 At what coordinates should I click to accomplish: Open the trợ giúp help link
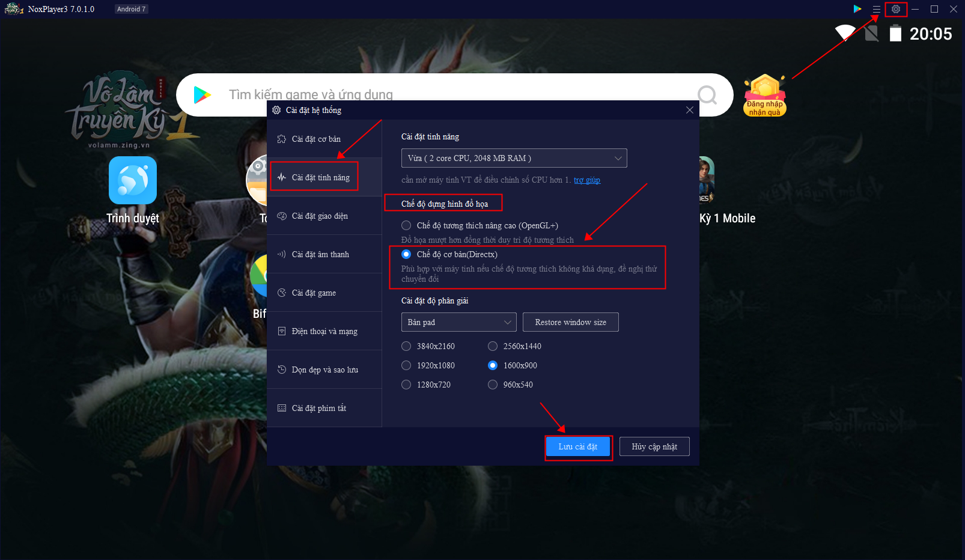click(x=586, y=180)
